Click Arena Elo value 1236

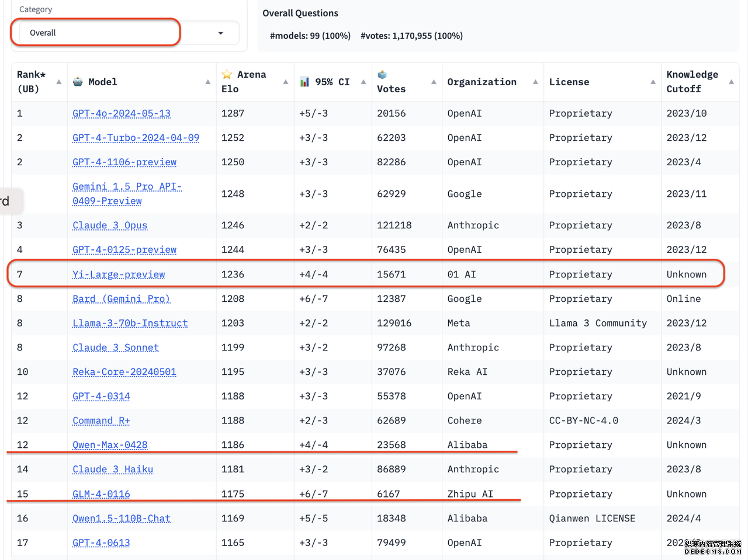233,274
